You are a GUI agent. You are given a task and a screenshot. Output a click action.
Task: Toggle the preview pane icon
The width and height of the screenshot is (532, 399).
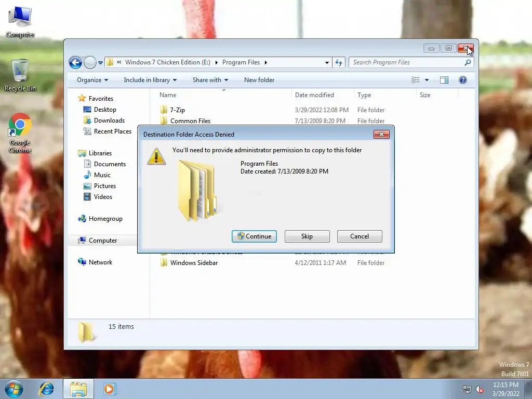click(444, 80)
